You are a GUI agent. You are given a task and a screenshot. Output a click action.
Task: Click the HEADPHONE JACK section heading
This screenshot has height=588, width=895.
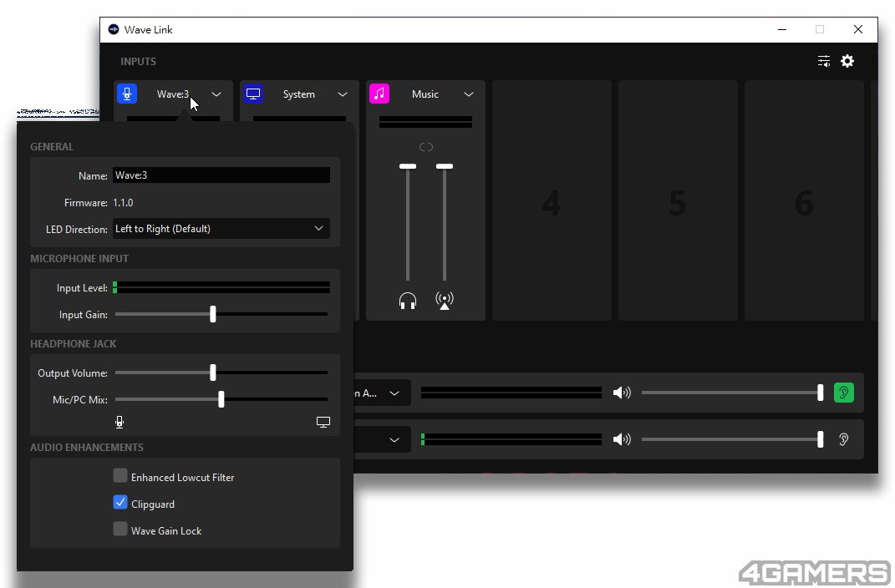73,344
